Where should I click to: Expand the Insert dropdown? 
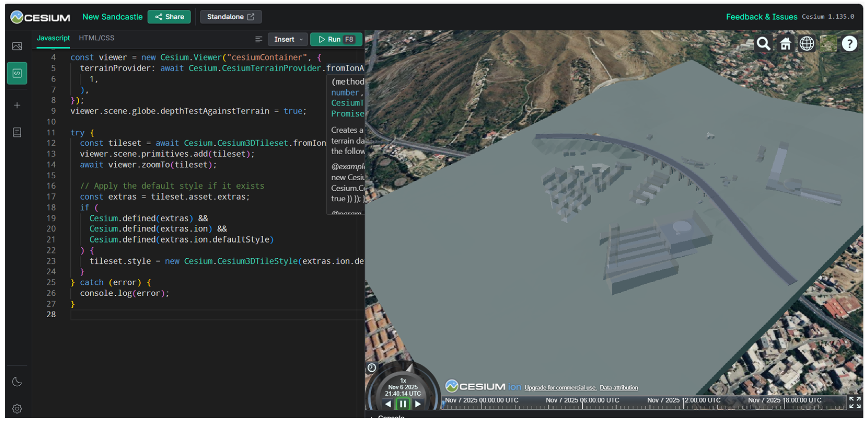288,39
